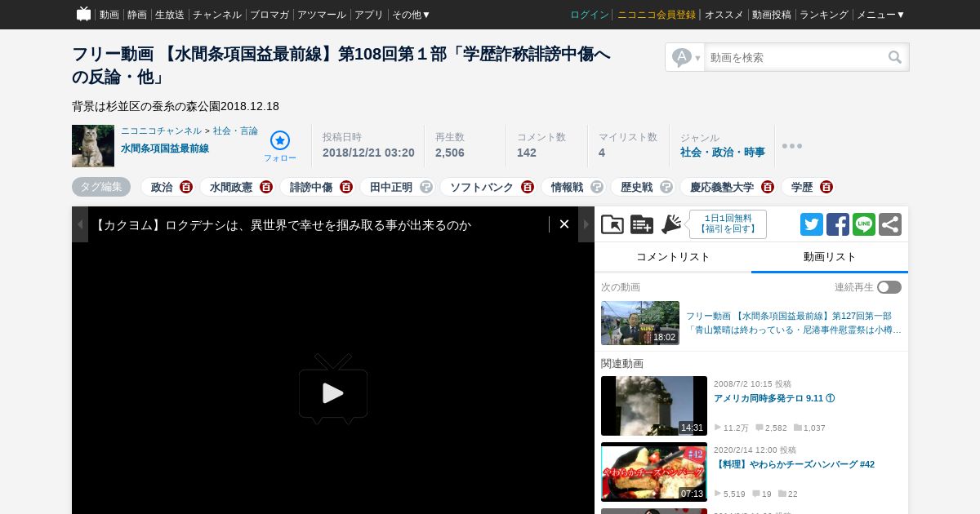Open the dictionary icon next to 誹謗中傷
980x514 pixels.
(x=346, y=187)
